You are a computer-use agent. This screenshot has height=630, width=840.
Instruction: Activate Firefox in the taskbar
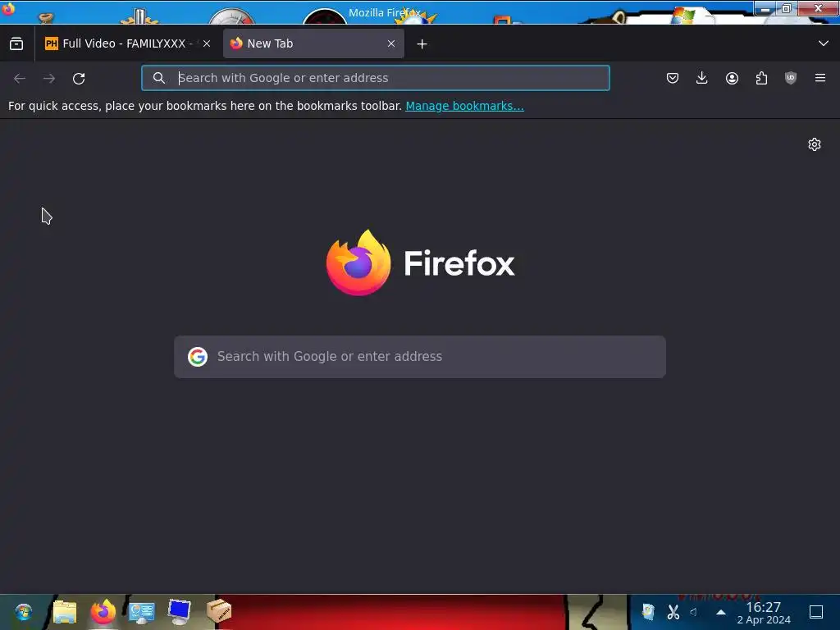click(x=103, y=612)
